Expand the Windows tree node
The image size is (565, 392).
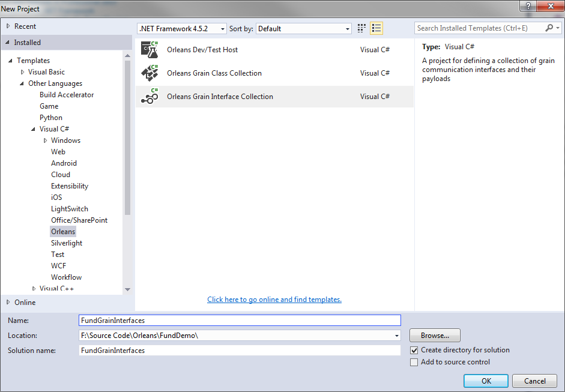[x=45, y=140]
